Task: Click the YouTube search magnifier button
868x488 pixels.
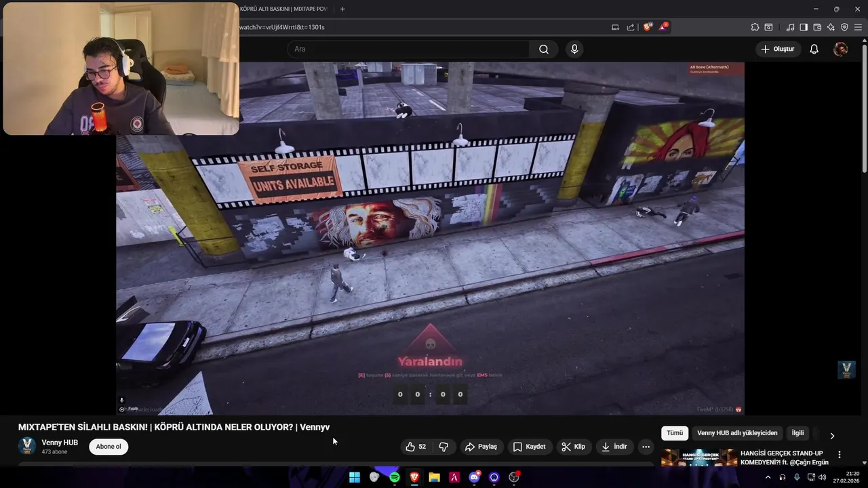Action: (544, 49)
